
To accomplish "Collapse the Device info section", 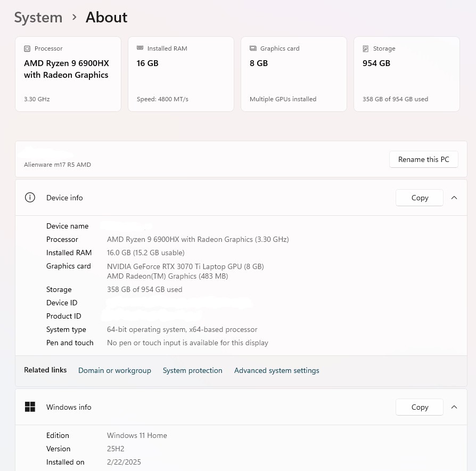I will [x=454, y=198].
